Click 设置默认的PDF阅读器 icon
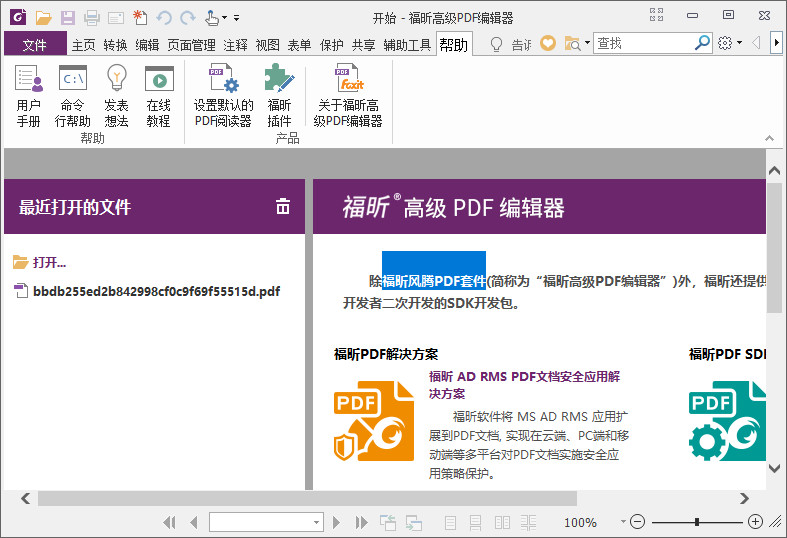This screenshot has width=787, height=538. (224, 78)
